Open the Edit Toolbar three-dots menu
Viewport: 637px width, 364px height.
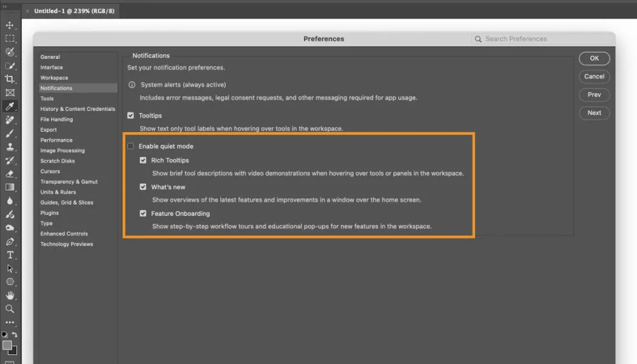10,322
